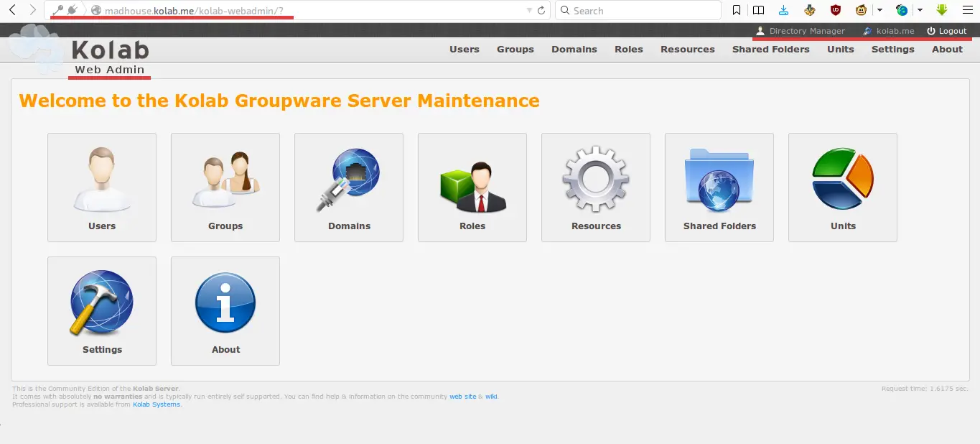Open the Groups icon tile
Screen dimensions: 980x444
[225, 188]
